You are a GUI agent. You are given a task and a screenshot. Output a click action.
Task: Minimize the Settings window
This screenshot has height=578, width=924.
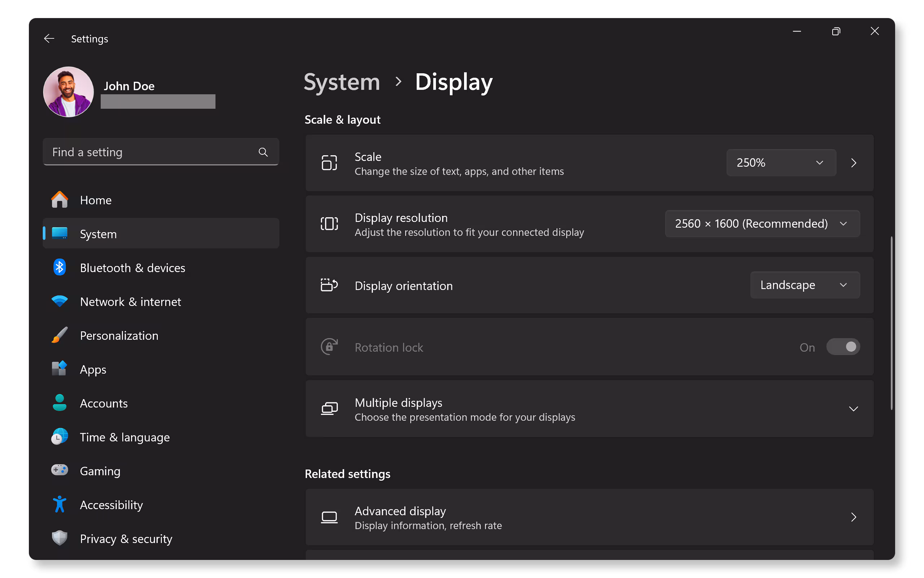pyautogui.click(x=797, y=31)
